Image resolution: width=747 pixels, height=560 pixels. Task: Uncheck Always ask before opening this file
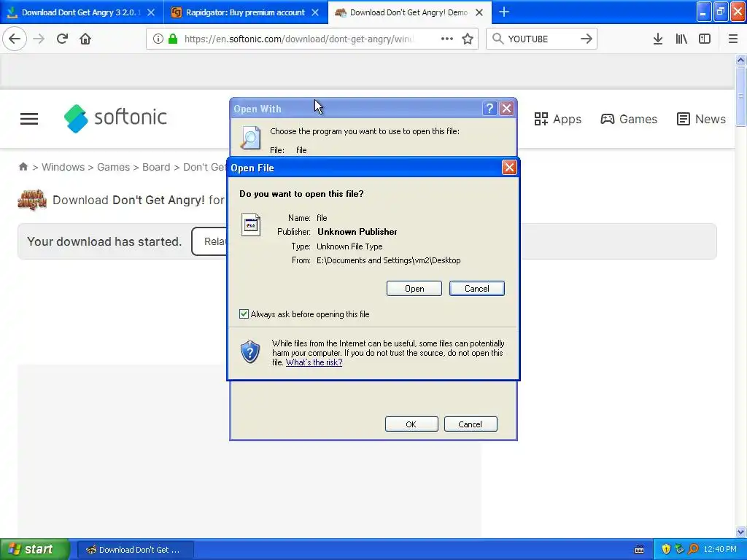tap(244, 314)
